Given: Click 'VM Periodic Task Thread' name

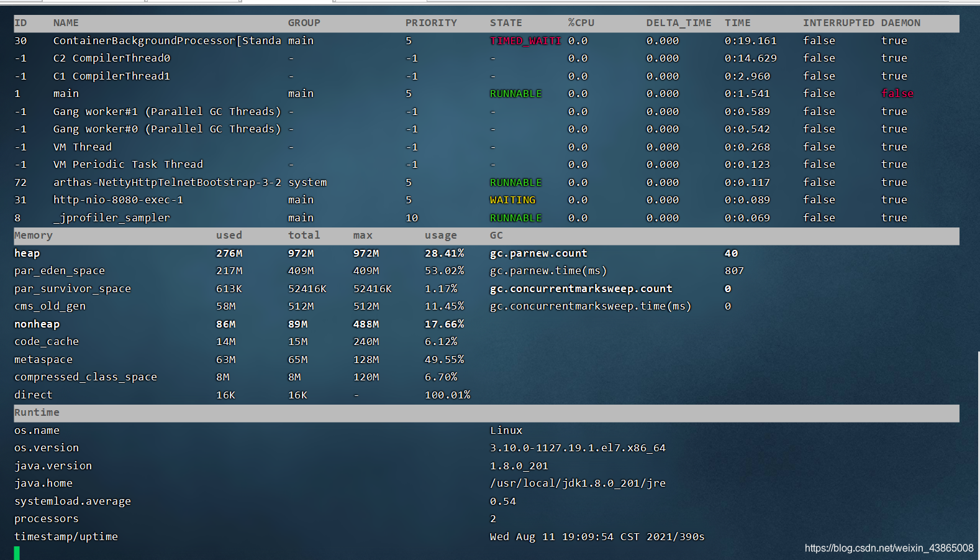Looking at the screenshot, I should coord(128,164).
